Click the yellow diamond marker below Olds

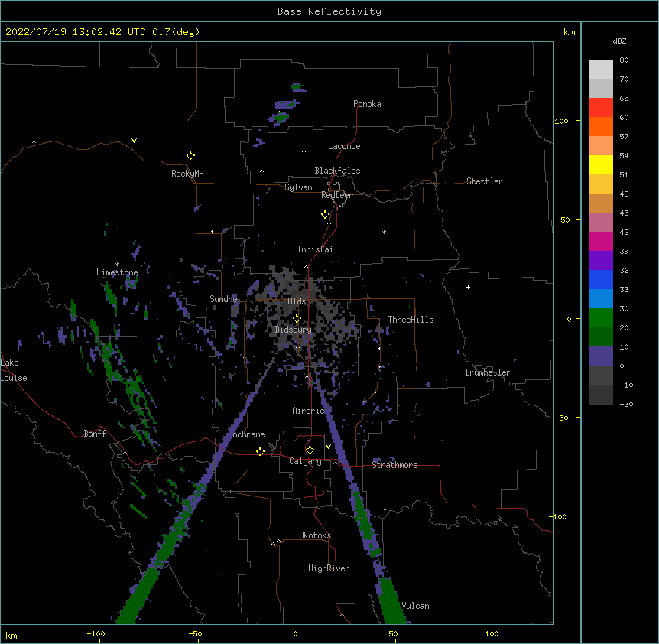(x=297, y=319)
